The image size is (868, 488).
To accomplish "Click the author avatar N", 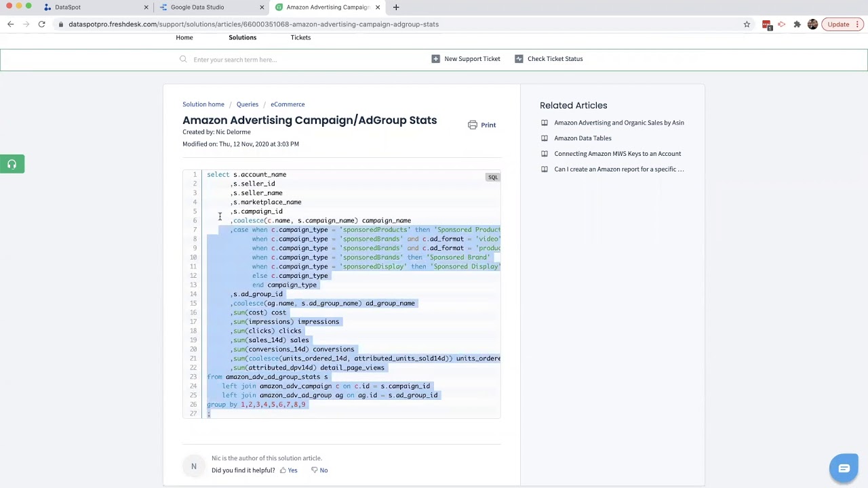I will tap(193, 466).
